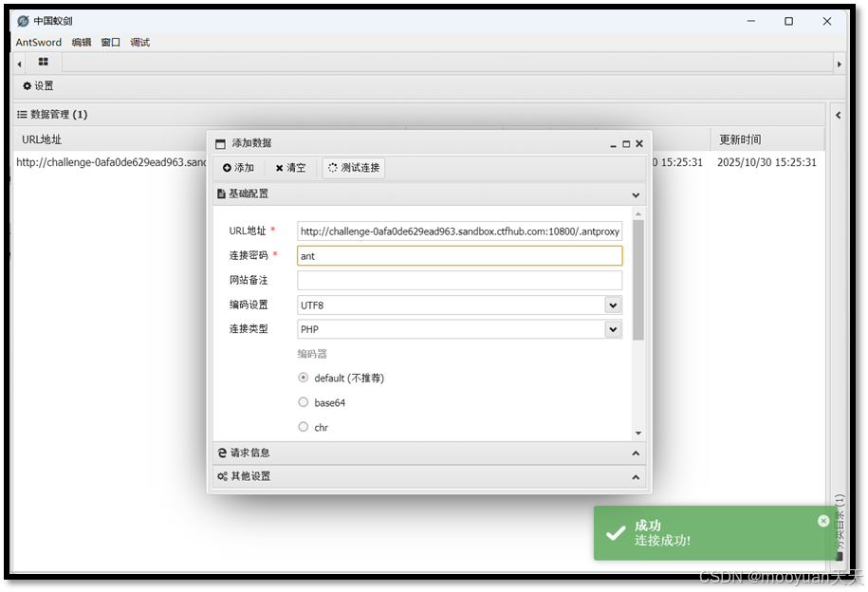Click the URL地址 column header

42,139
